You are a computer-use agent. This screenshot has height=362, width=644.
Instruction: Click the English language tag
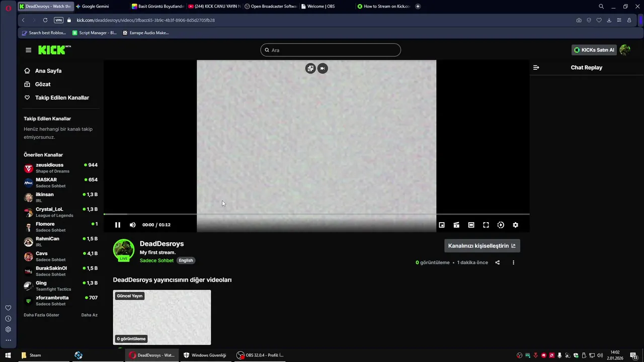click(x=186, y=260)
